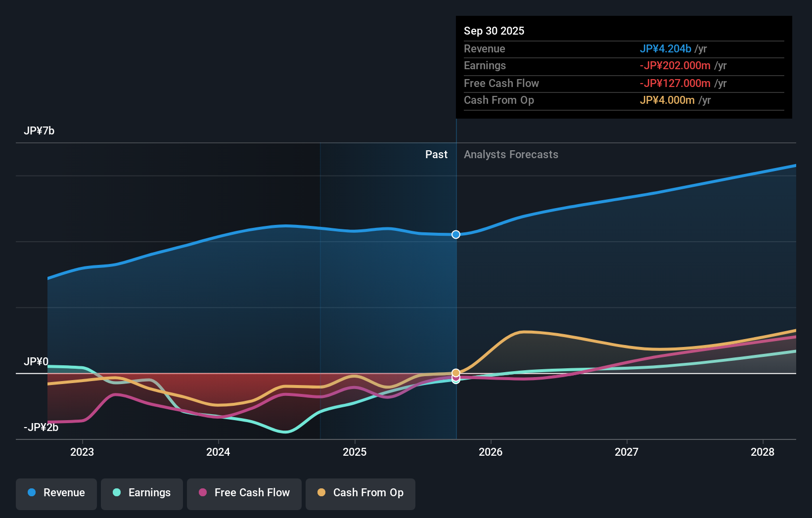
Task: Select the yellow Cash From Op marker dot
Action: pos(455,372)
